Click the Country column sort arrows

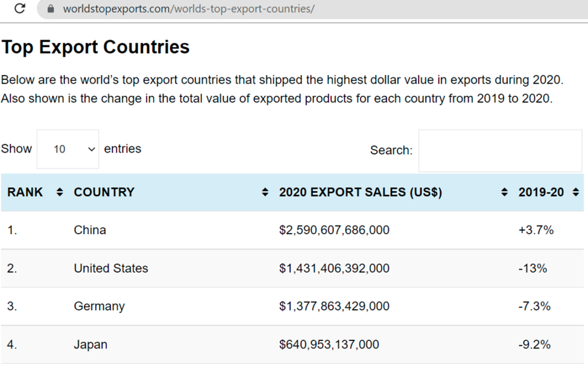pyautogui.click(x=265, y=193)
